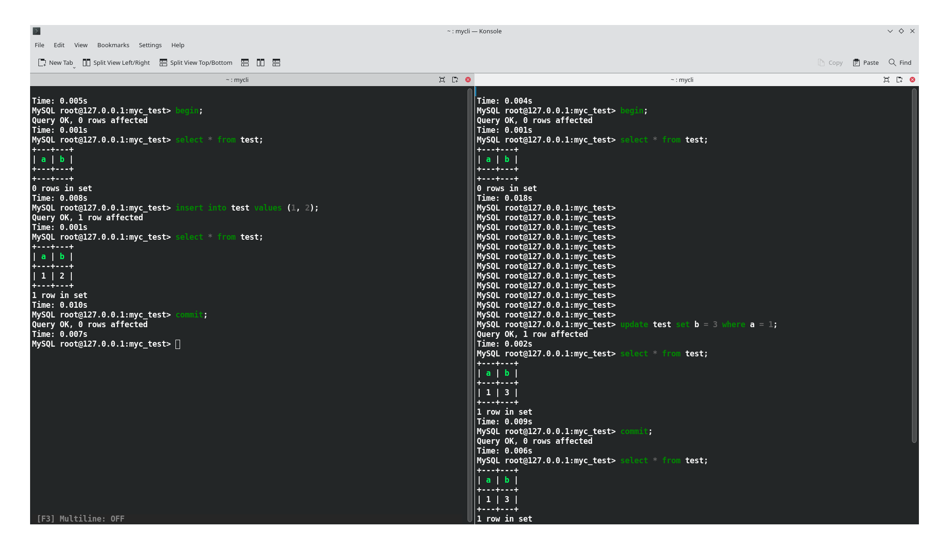This screenshot has height=560, width=949.
Task: Expand the New Tab dropdown arrow
Action: (74, 68)
